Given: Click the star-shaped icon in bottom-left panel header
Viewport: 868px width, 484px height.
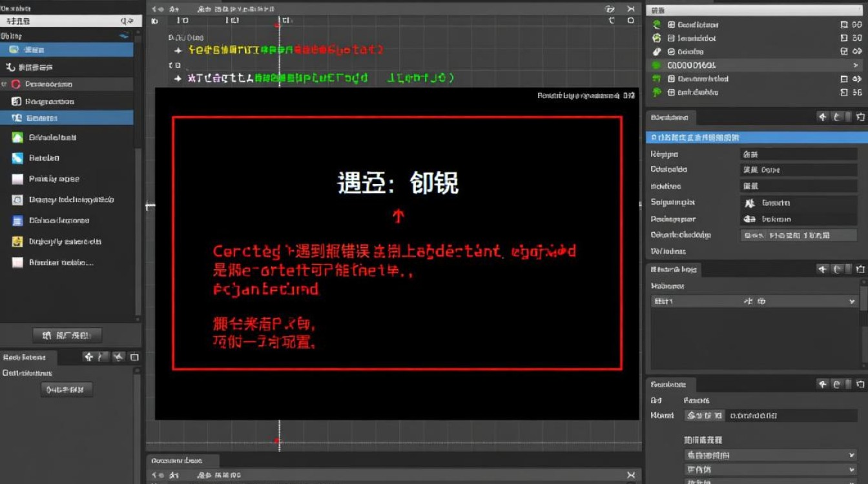Looking at the screenshot, I should [118, 357].
